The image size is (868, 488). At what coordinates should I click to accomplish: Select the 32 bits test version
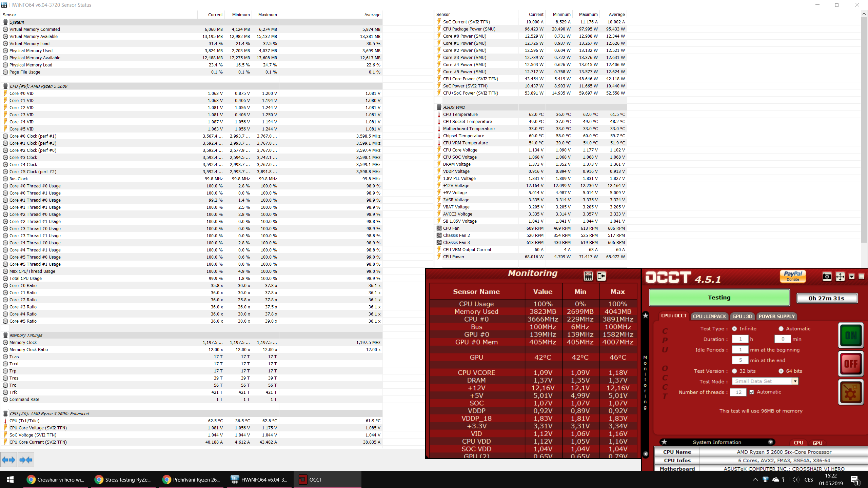click(734, 371)
